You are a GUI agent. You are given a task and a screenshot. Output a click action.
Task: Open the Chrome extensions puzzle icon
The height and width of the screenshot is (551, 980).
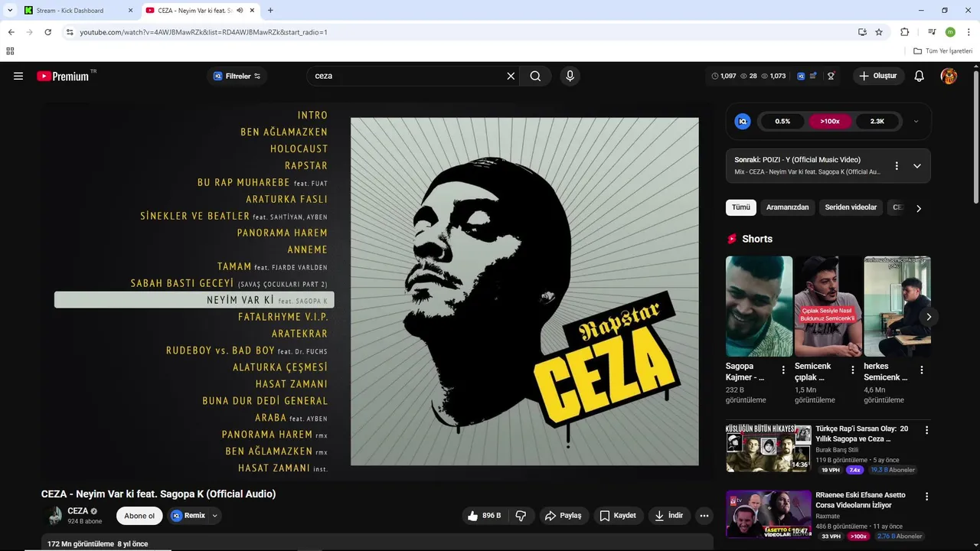click(x=905, y=32)
